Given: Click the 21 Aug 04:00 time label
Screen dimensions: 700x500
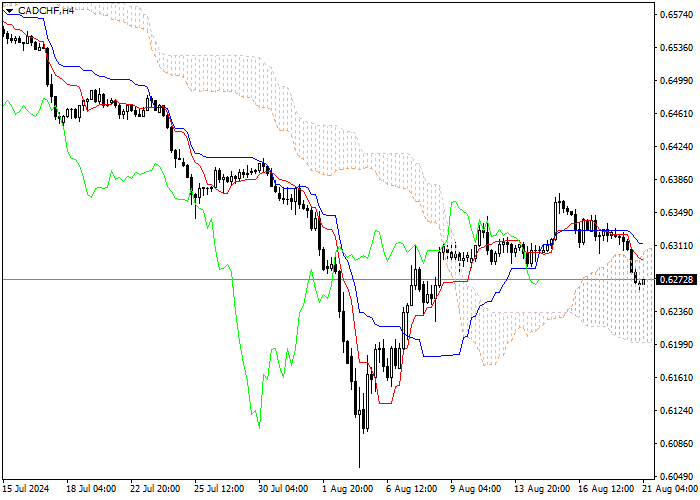Looking at the screenshot, I should (x=671, y=489).
